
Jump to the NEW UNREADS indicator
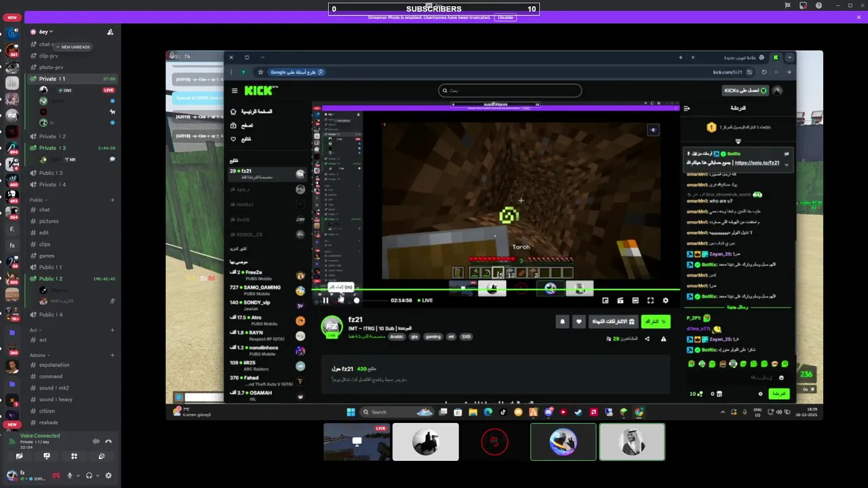pos(73,47)
